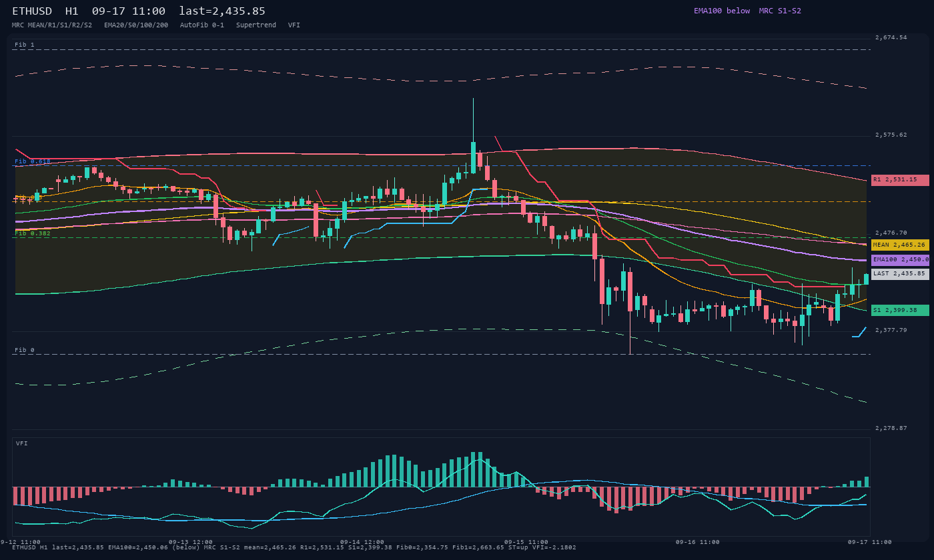Click the MEAN 2,465.26 price tag
The height and width of the screenshot is (560, 934).
tap(900, 245)
